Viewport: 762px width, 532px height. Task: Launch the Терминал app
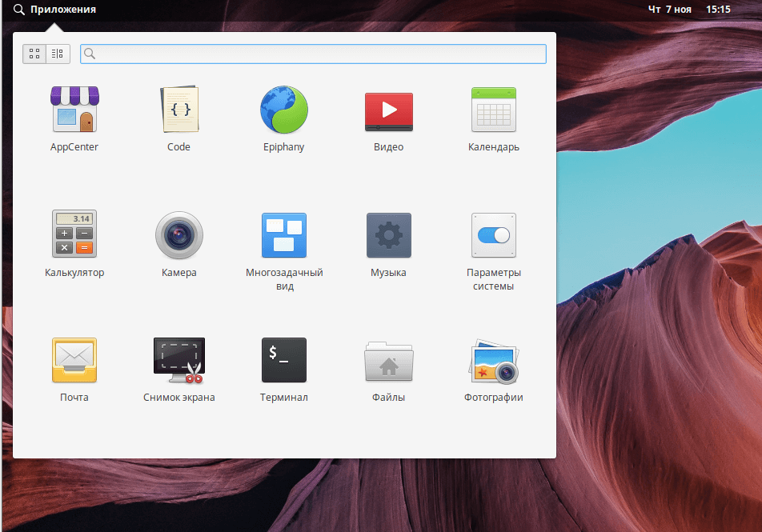pos(284,360)
